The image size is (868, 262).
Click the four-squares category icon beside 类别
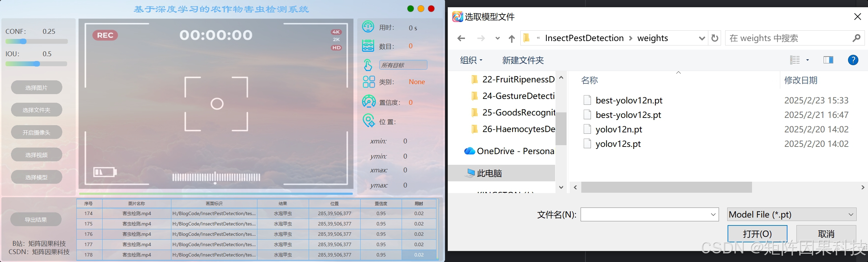coord(369,82)
